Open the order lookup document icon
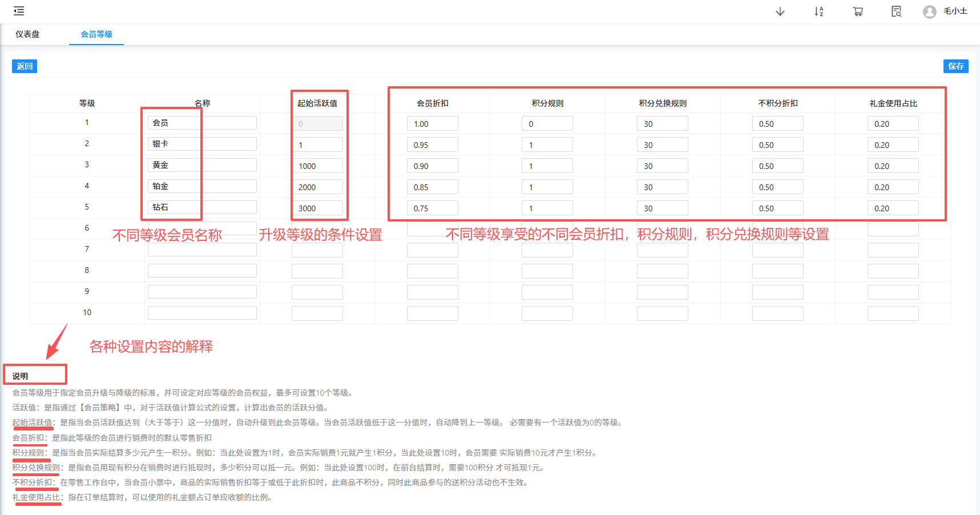 [x=896, y=11]
